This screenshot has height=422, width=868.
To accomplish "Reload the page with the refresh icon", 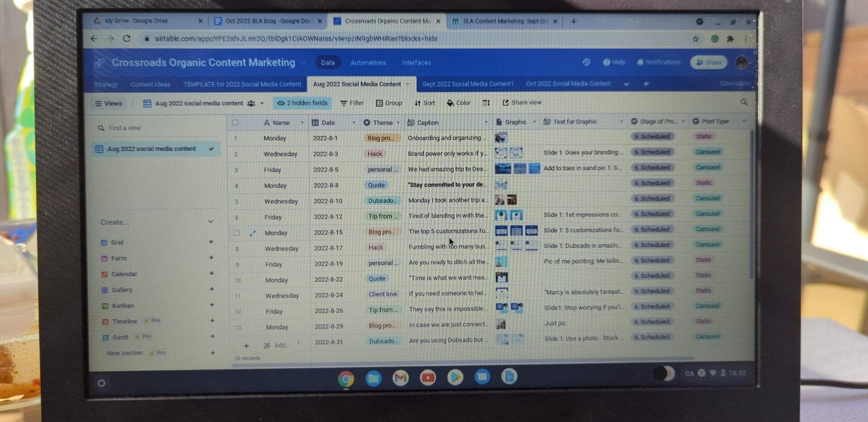I will pos(127,39).
